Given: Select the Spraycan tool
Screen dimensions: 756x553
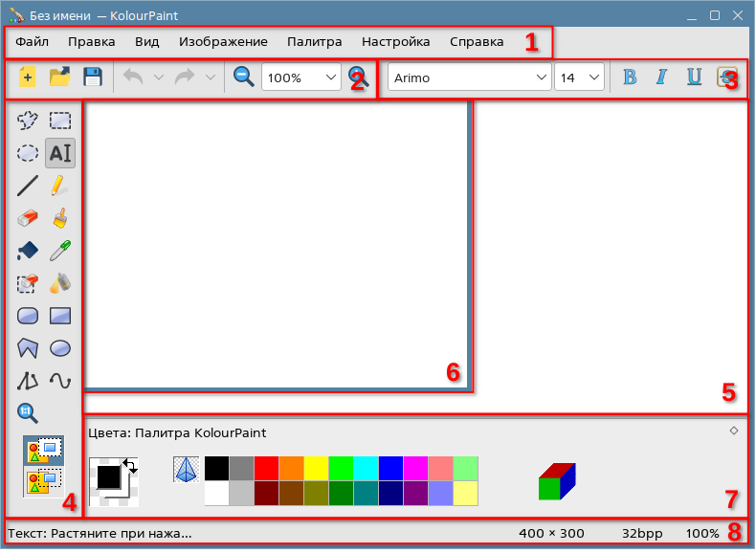Looking at the screenshot, I should (x=60, y=283).
